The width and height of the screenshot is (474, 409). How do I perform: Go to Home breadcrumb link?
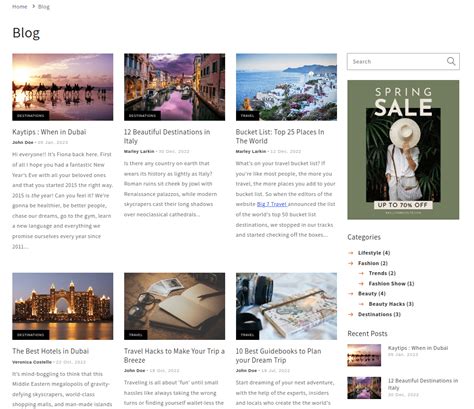[20, 7]
